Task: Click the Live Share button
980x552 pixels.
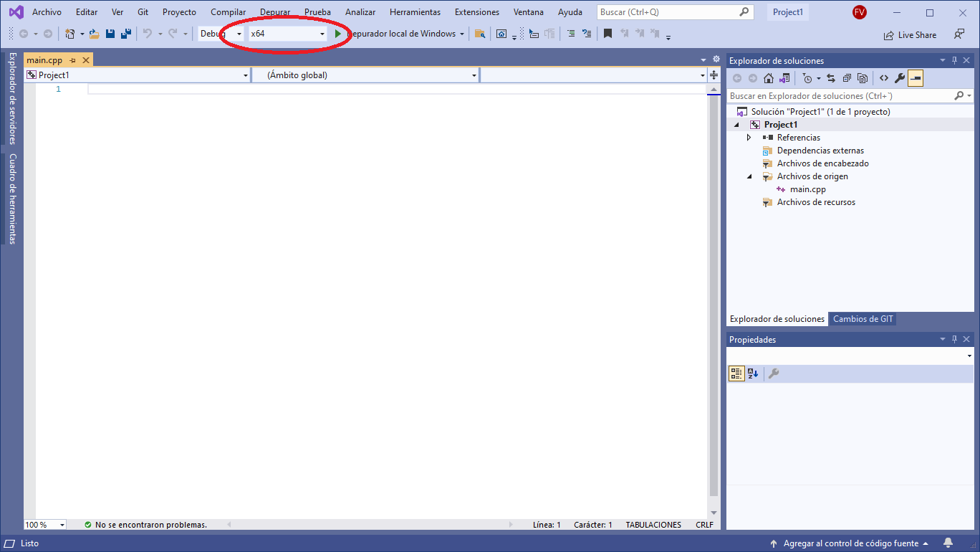Action: (x=911, y=34)
